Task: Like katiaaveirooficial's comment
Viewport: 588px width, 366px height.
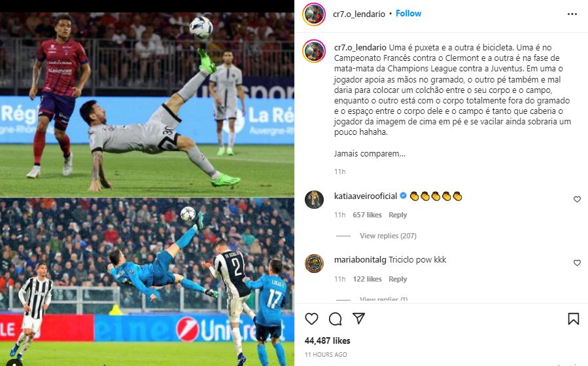Action: [577, 199]
